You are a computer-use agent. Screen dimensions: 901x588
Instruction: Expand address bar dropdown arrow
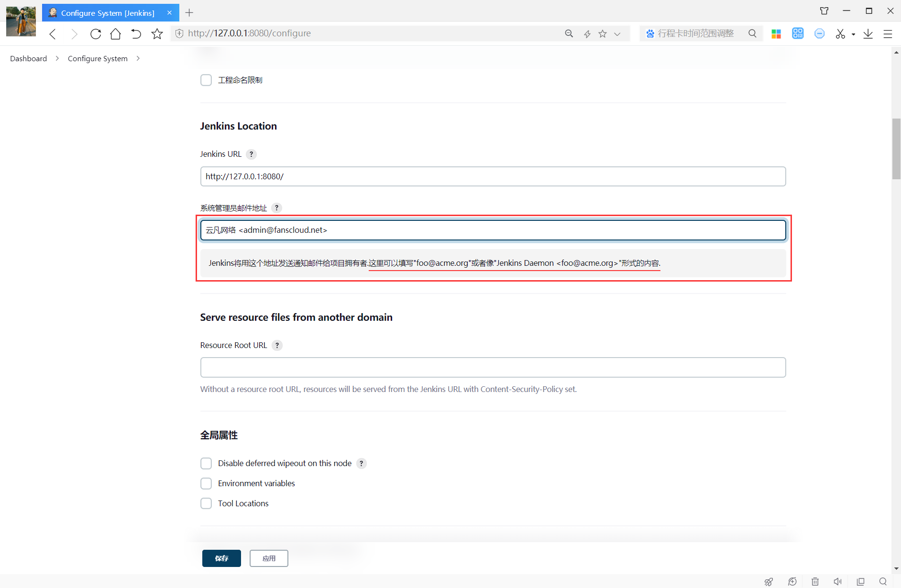tap(617, 34)
